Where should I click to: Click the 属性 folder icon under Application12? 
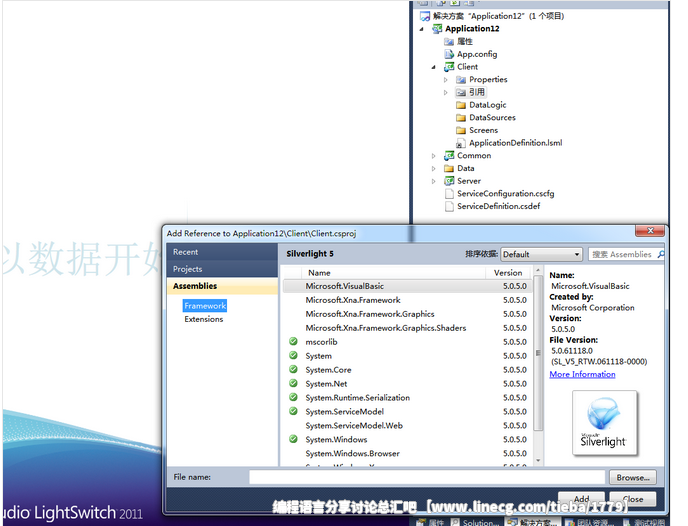point(448,42)
